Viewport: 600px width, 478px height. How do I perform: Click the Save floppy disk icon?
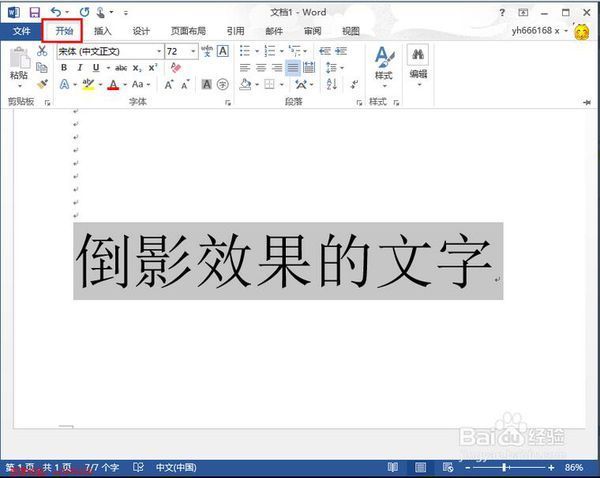pyautogui.click(x=35, y=13)
